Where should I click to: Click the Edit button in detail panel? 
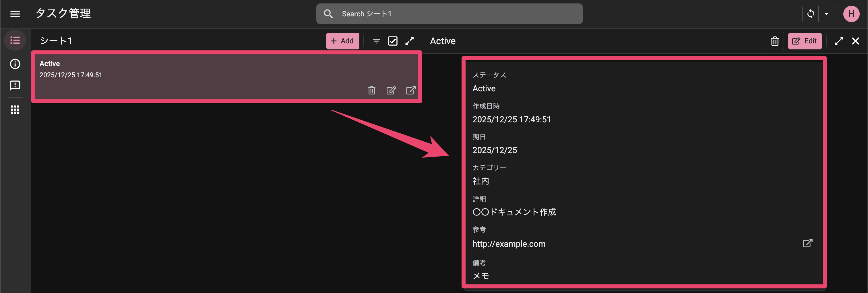(804, 41)
